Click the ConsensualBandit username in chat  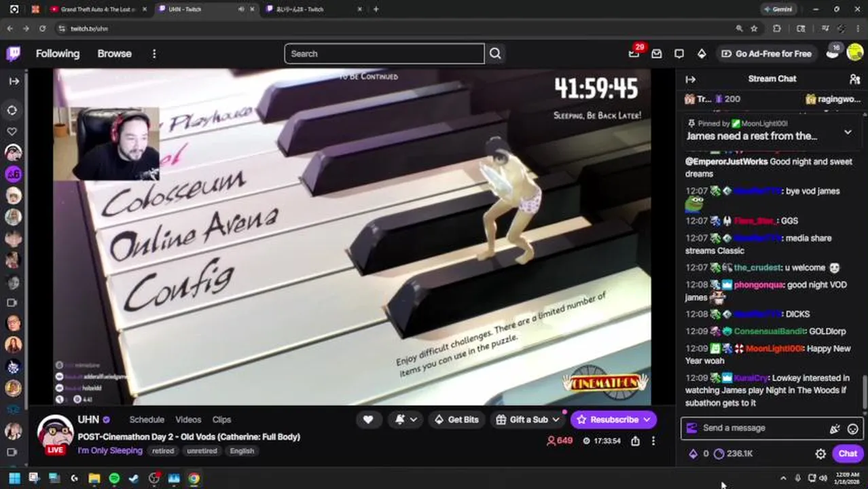770,331
